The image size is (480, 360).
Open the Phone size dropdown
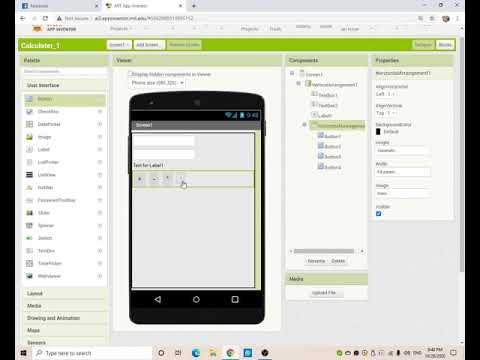pyautogui.click(x=158, y=83)
